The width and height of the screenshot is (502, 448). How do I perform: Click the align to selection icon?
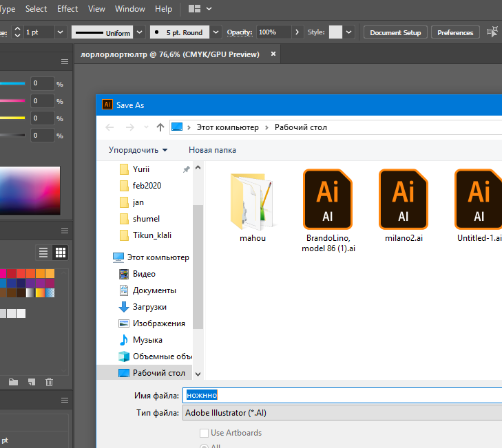(492, 32)
